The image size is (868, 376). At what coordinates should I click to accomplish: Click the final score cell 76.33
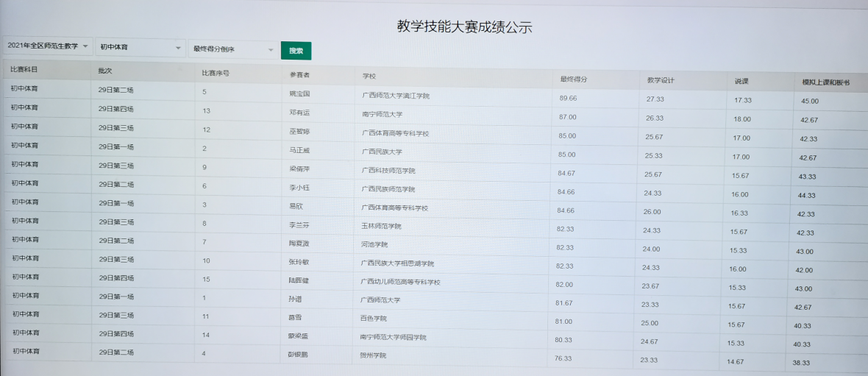(563, 358)
